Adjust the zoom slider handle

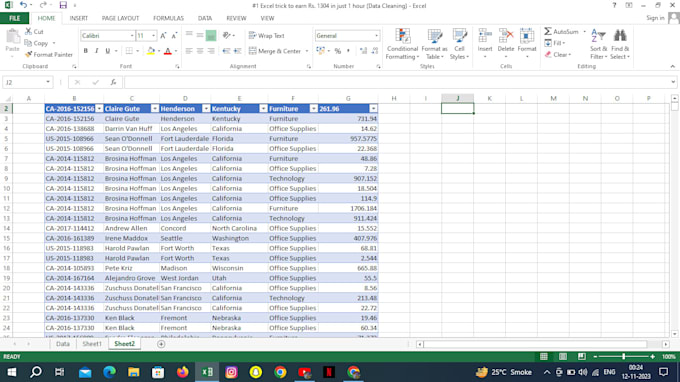click(624, 356)
